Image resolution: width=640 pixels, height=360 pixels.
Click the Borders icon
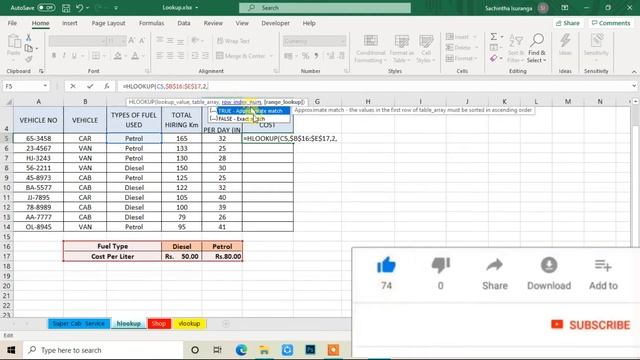click(x=96, y=56)
